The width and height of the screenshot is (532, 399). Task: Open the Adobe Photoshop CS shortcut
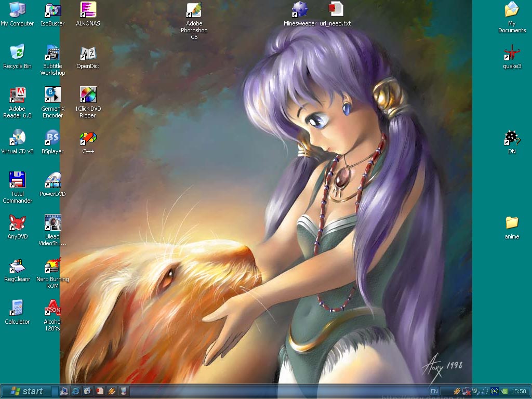[x=194, y=10]
